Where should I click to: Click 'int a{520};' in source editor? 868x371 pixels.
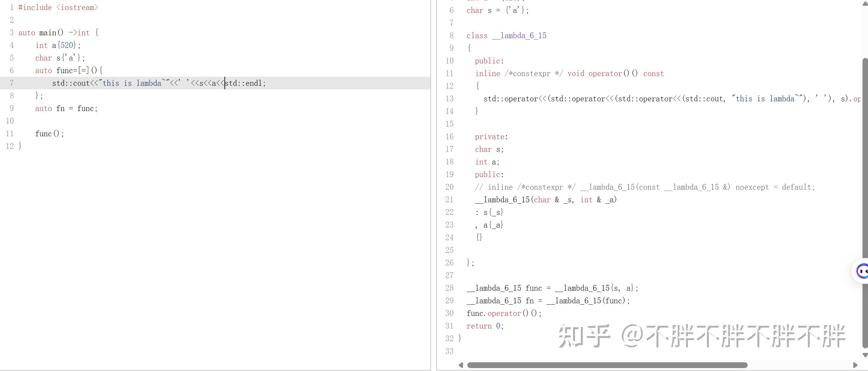click(58, 45)
